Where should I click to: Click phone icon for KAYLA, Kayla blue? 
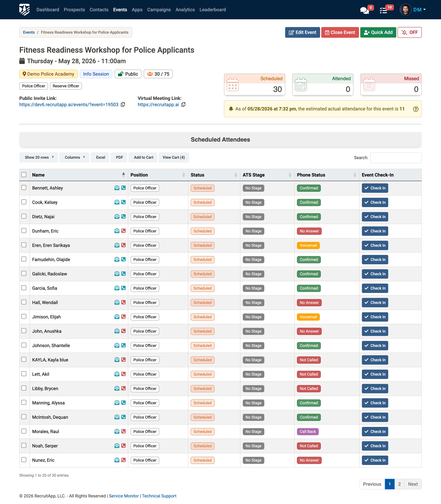point(124,359)
